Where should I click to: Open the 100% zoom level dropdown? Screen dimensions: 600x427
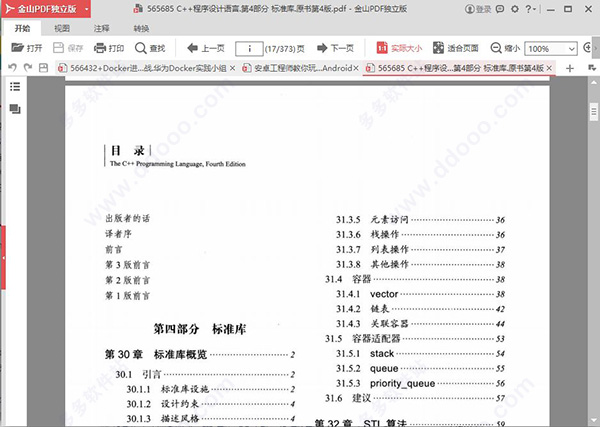coord(572,49)
